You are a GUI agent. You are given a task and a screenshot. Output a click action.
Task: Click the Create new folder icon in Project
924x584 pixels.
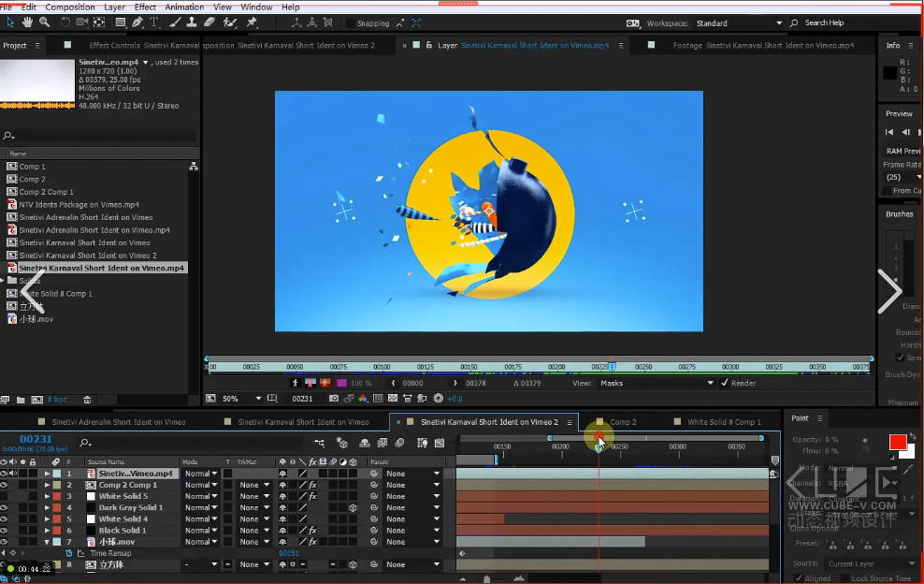21,400
